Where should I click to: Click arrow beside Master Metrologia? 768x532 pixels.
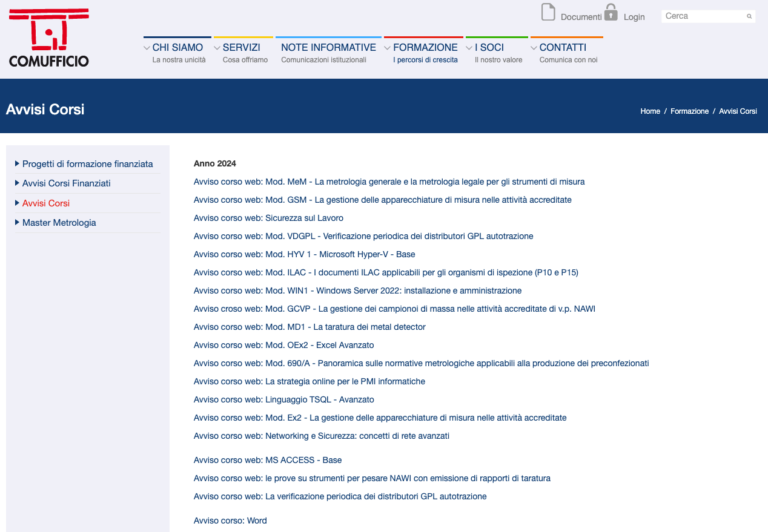(18, 222)
